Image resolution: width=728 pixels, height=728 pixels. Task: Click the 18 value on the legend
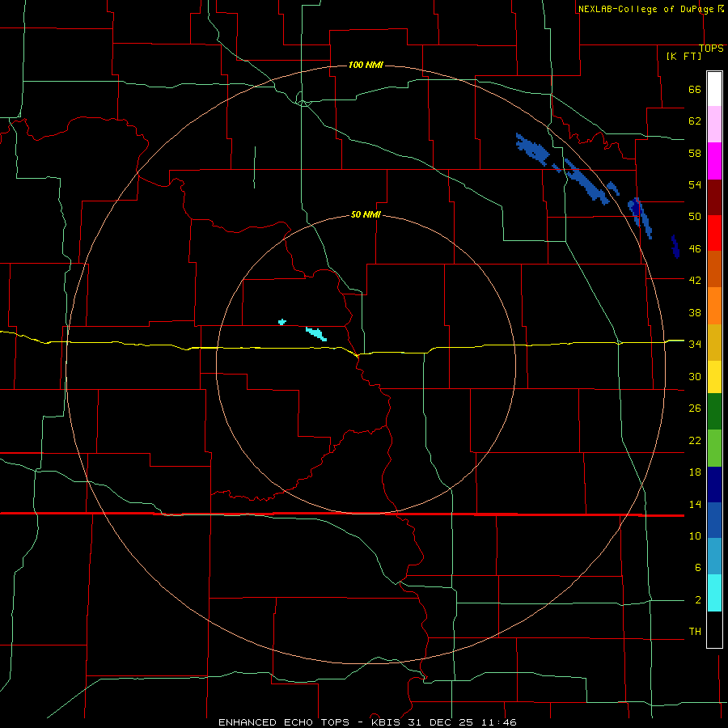pos(695,472)
